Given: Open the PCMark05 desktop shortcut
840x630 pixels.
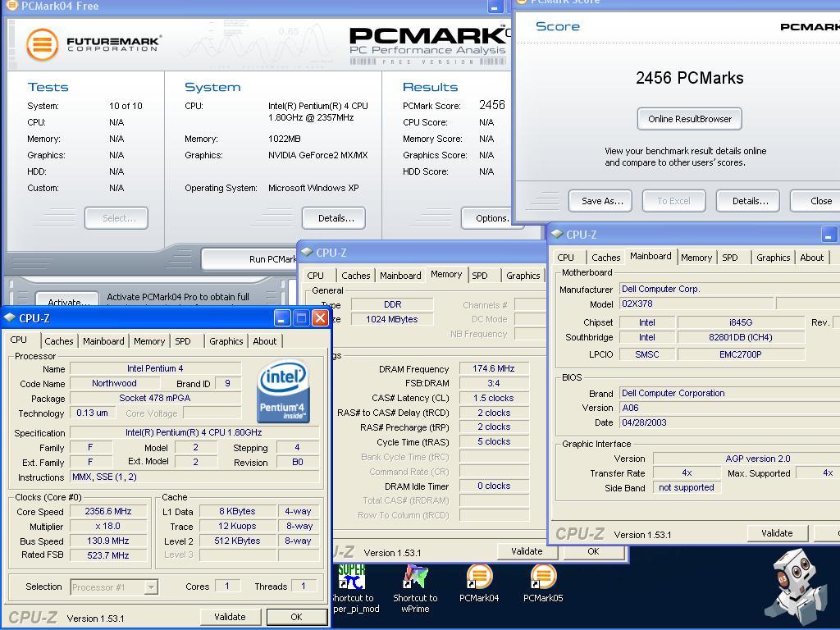Looking at the screenshot, I should coord(543,583).
